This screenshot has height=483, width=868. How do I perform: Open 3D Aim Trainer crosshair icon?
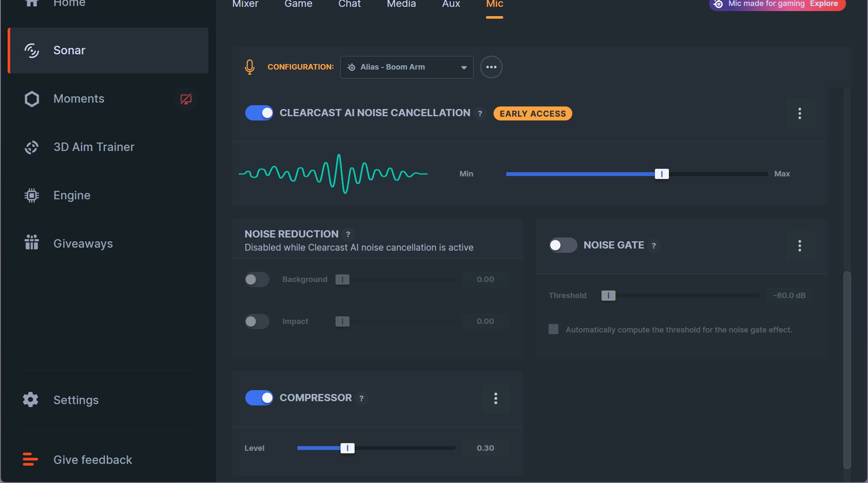pyautogui.click(x=32, y=147)
